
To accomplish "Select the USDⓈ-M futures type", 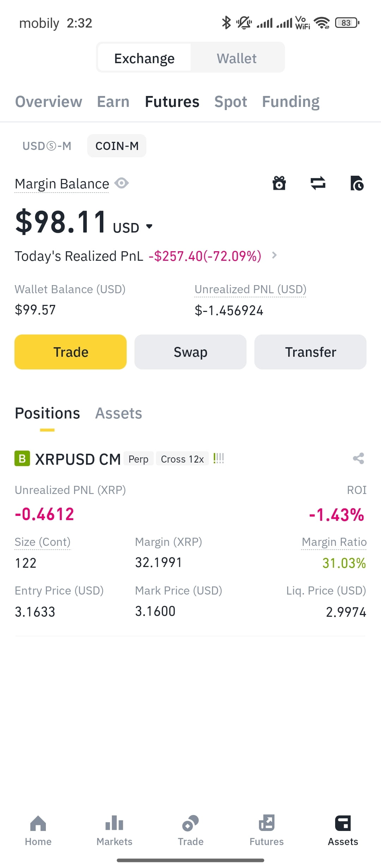I will coord(47,146).
